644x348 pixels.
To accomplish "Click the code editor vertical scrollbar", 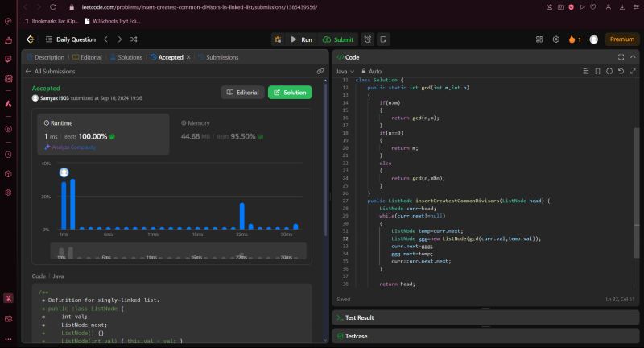I will [x=636, y=193].
